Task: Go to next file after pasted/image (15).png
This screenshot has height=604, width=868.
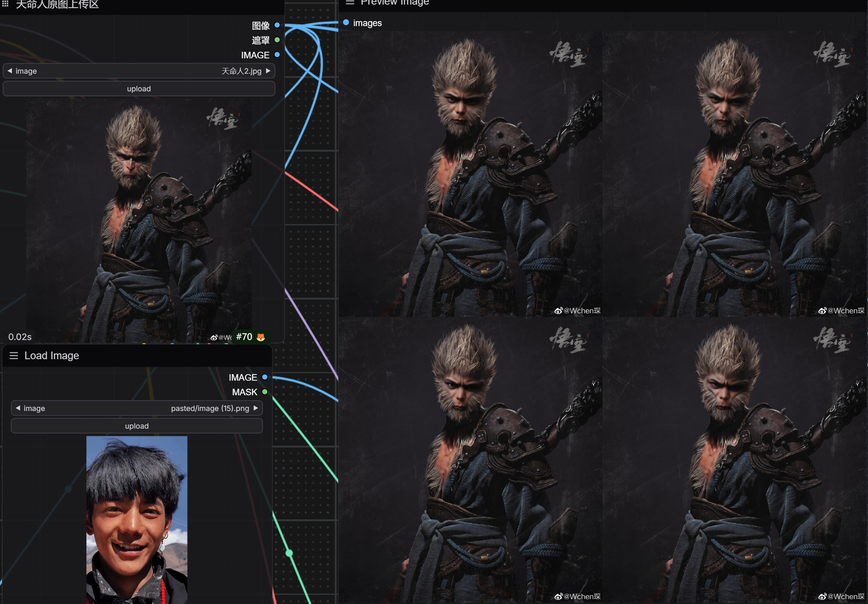Action: pyautogui.click(x=256, y=408)
